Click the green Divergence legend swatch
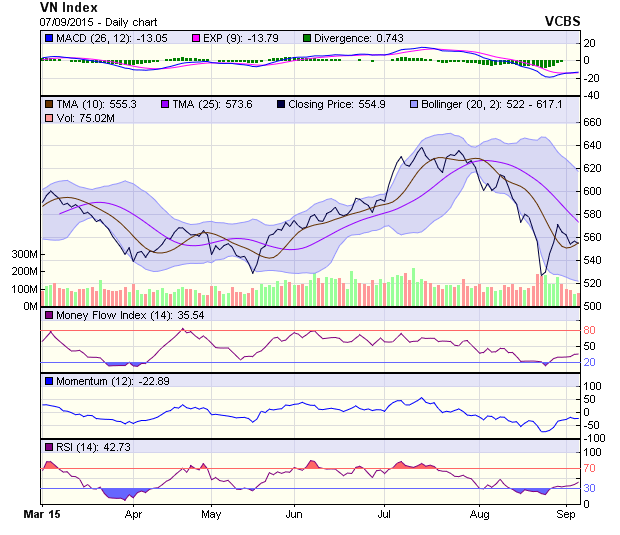The height and width of the screenshot is (535, 620). (307, 38)
